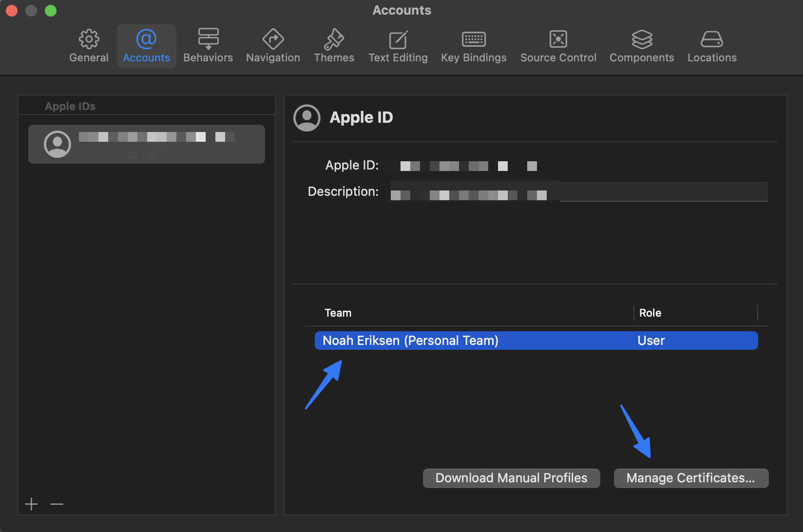Click the Apple ID profile avatar icon
Viewport: 803px width, 532px height.
307,118
